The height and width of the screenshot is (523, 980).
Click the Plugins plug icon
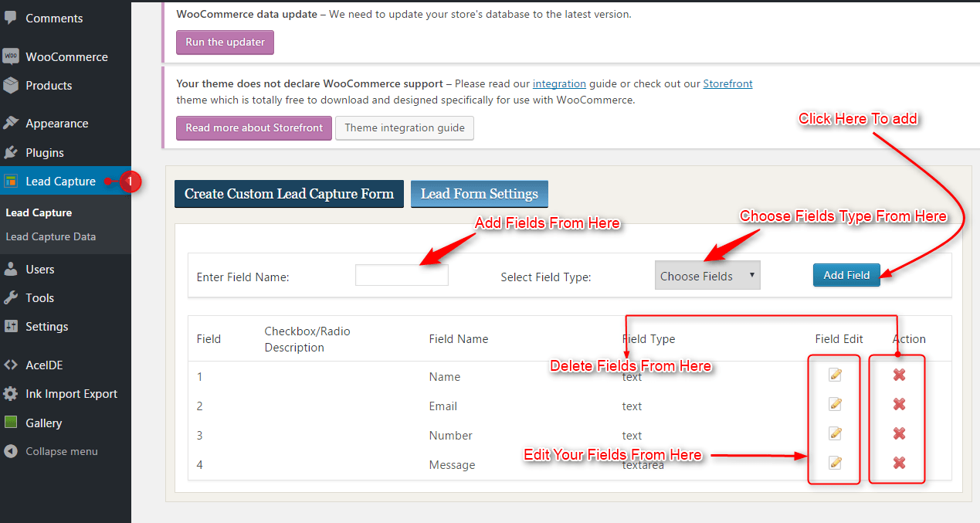pyautogui.click(x=11, y=152)
